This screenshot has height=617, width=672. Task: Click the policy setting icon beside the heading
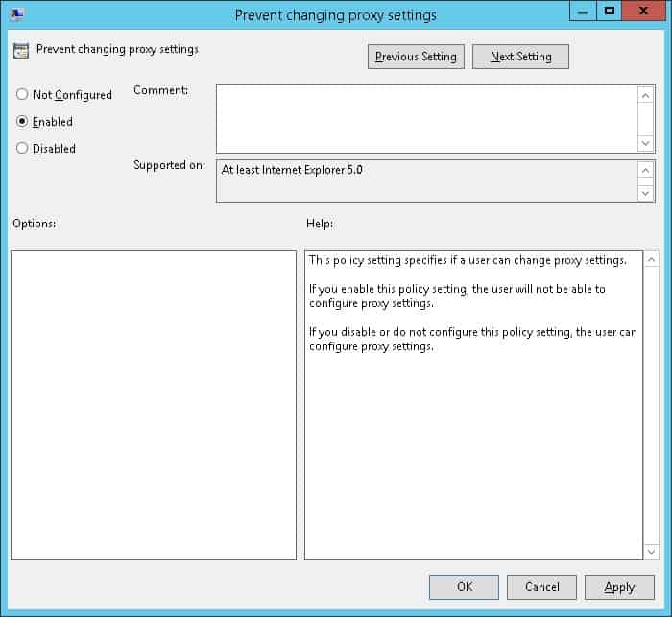(x=21, y=51)
